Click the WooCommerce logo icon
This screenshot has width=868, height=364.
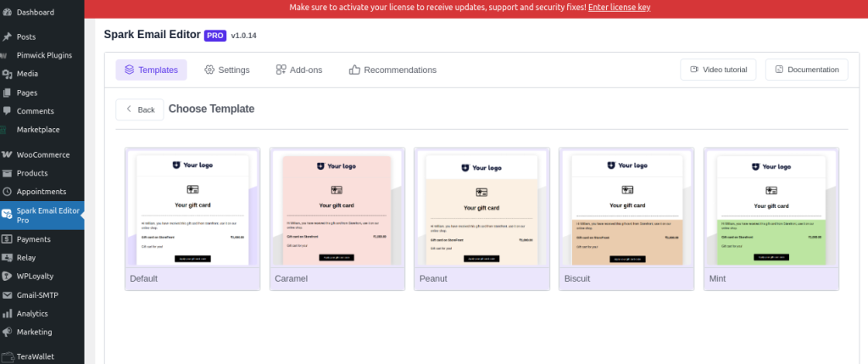(7, 154)
